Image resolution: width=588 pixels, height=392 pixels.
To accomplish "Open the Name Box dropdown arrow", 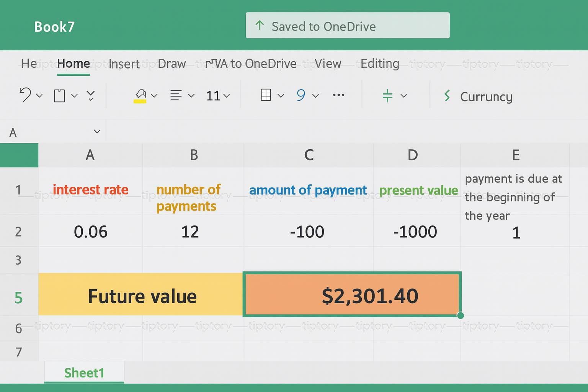I will click(x=97, y=132).
